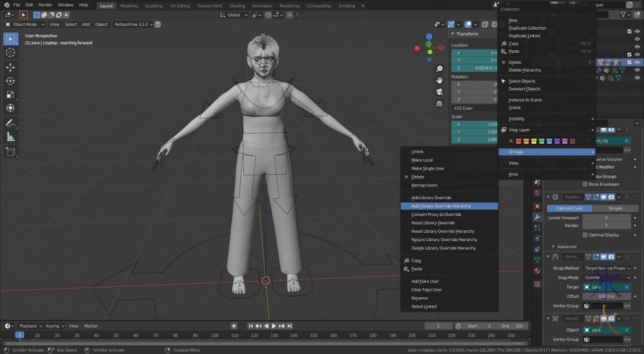
Task: Toggle the camera view gizmo icon
Action: tap(439, 92)
